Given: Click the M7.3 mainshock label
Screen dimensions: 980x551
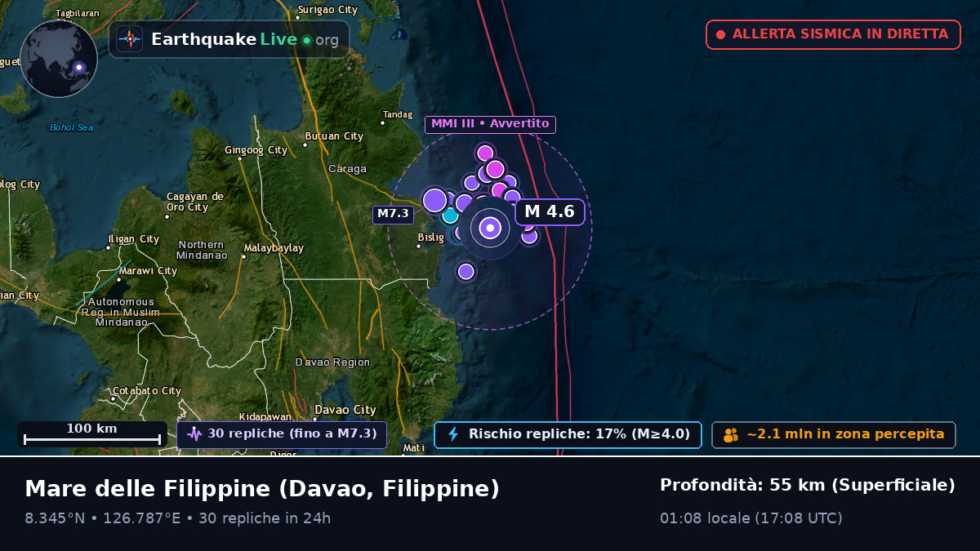Looking at the screenshot, I should pos(393,214).
